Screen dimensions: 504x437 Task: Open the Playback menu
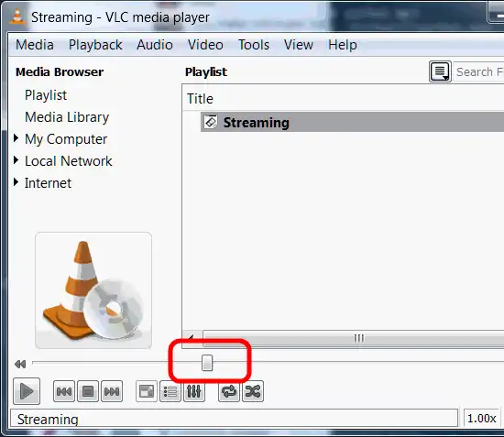click(95, 45)
